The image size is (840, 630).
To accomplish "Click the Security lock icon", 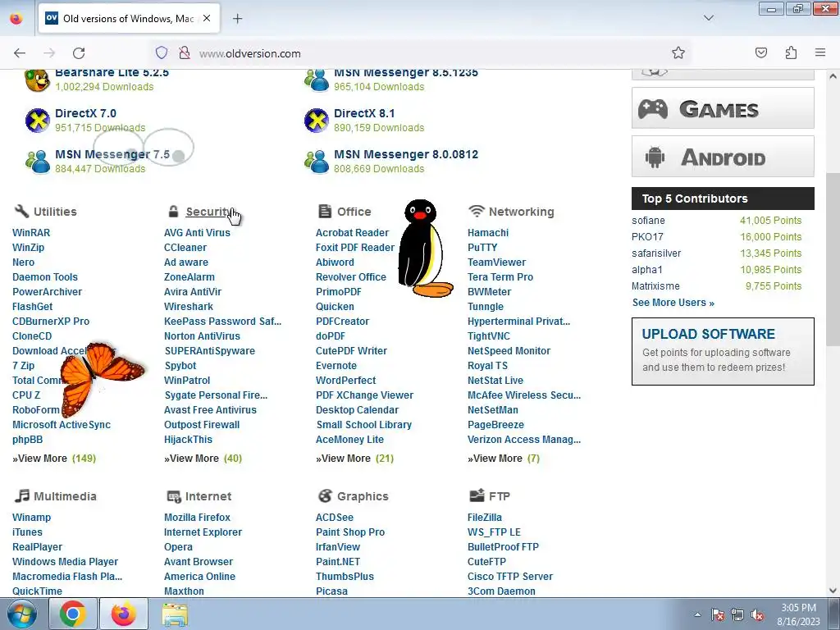I will click(173, 211).
